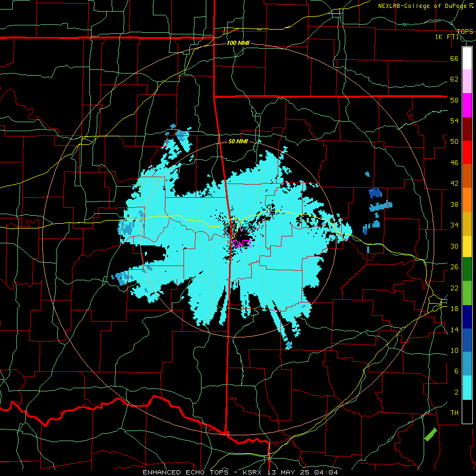
Task: Click the legend value '18'
Action: (454, 308)
